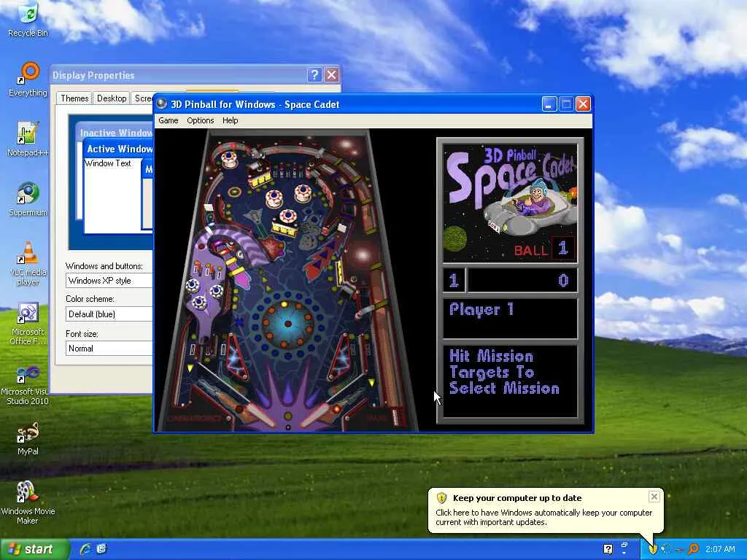Click the taskbar help question-mark icon
Screen dimensions: 747x560
(608, 549)
